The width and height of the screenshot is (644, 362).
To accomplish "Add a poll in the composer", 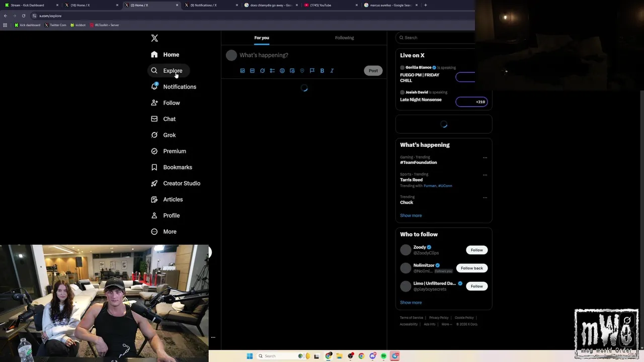I will tap(272, 71).
